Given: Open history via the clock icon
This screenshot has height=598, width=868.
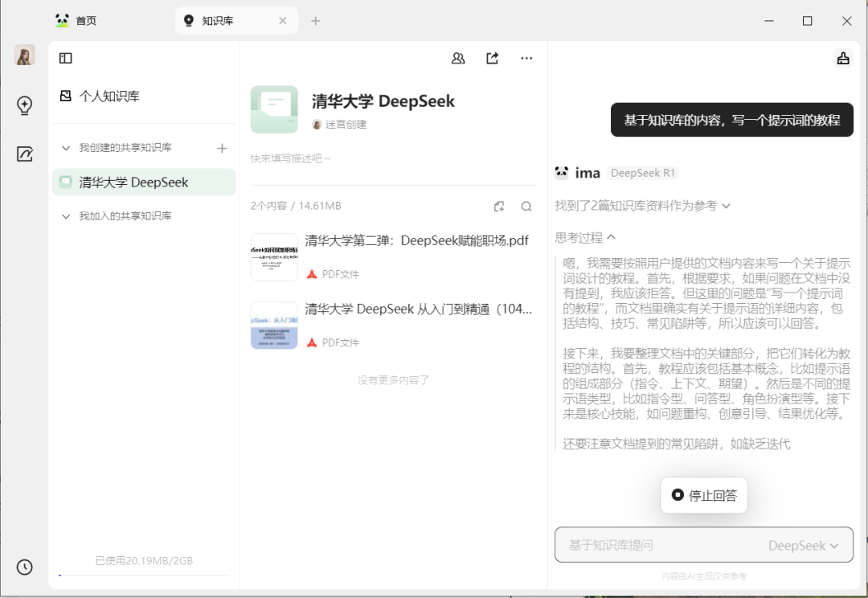Looking at the screenshot, I should 24,567.
